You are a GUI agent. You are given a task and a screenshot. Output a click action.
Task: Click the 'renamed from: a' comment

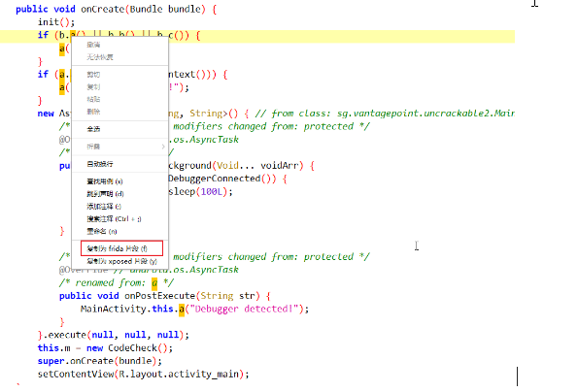tap(117, 282)
